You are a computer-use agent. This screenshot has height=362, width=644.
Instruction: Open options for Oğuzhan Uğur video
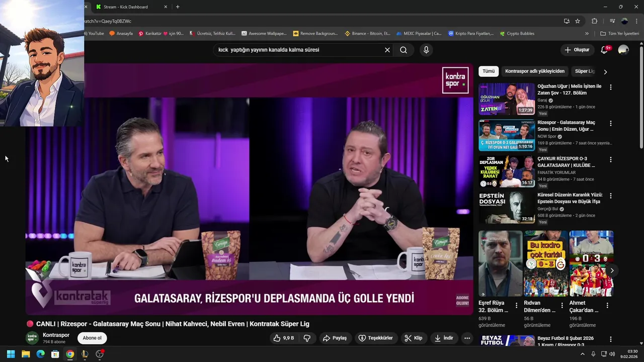[x=611, y=87]
